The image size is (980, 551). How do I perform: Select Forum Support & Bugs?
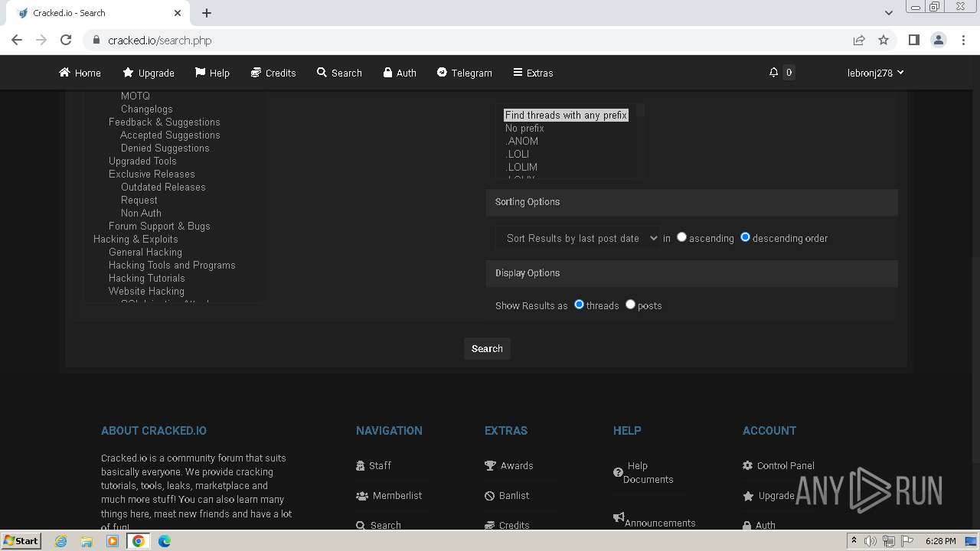(159, 226)
